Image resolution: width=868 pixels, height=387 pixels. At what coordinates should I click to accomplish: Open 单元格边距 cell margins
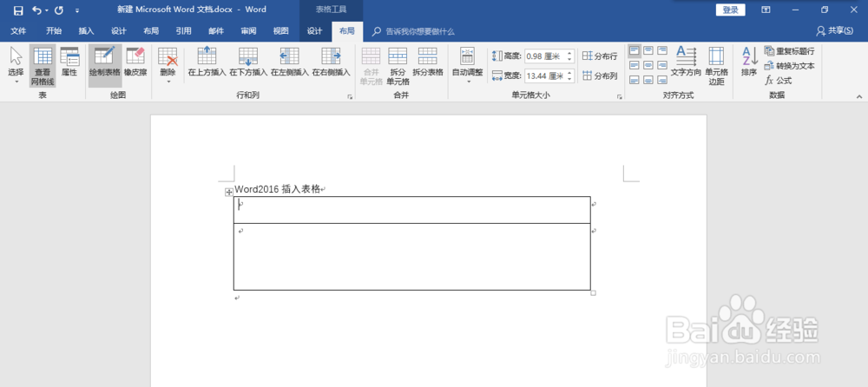point(716,66)
